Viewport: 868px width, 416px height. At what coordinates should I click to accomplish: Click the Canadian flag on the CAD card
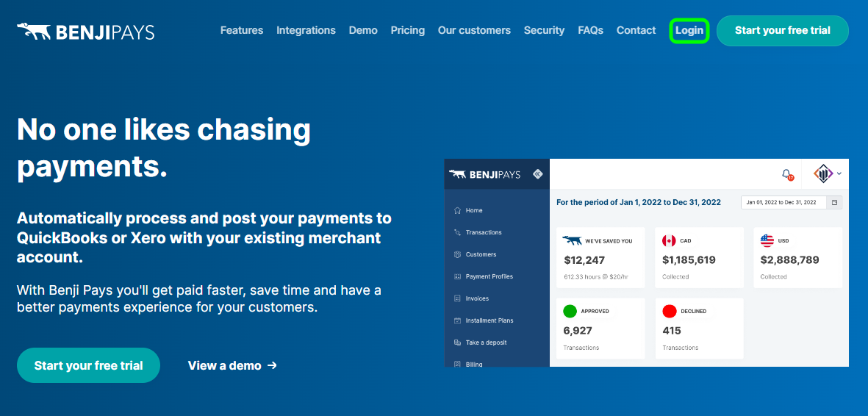[669, 240]
